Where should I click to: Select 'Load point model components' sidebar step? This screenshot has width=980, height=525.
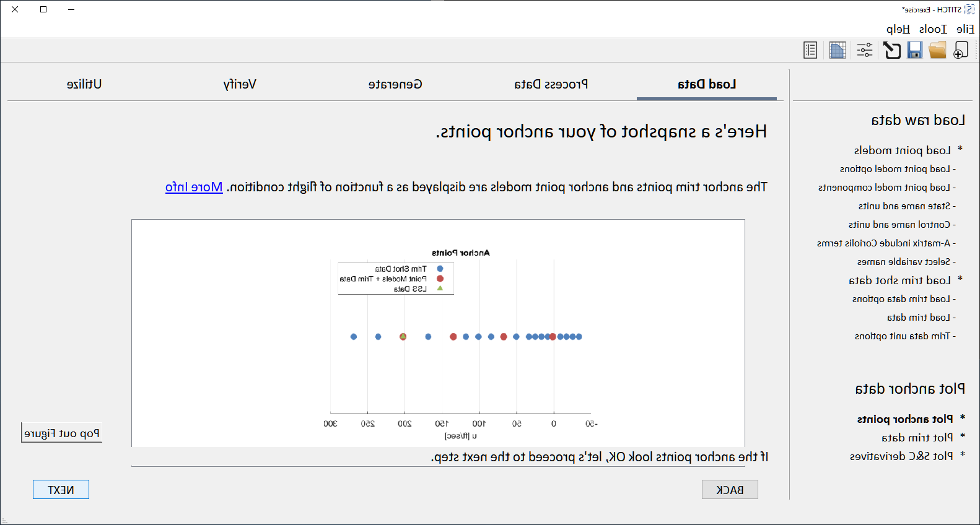click(x=887, y=188)
